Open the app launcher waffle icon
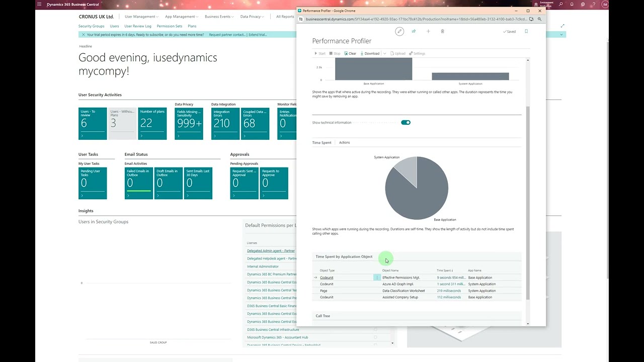Viewport: 644px width, 362px height. click(39, 5)
